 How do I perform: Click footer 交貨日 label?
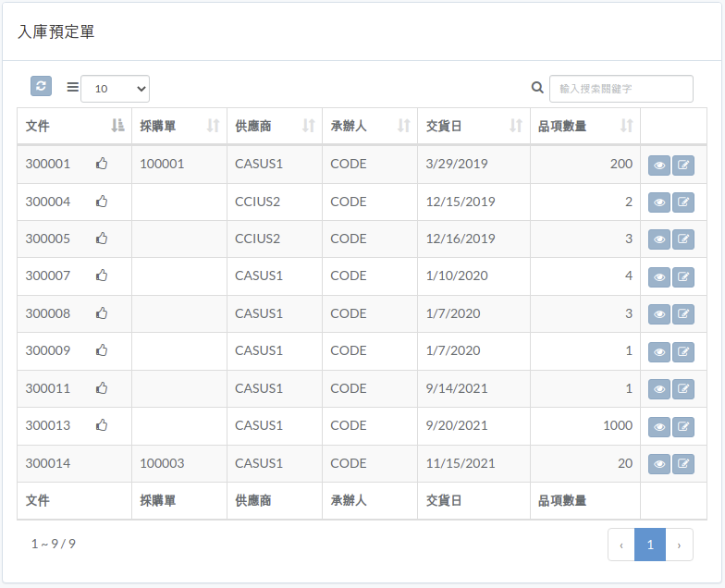(x=444, y=500)
